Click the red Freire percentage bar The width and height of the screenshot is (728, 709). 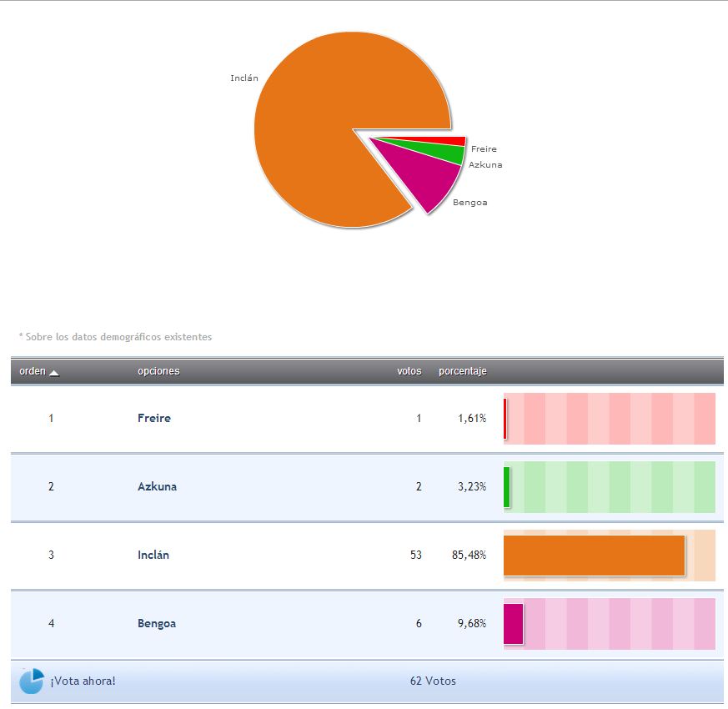click(x=505, y=419)
